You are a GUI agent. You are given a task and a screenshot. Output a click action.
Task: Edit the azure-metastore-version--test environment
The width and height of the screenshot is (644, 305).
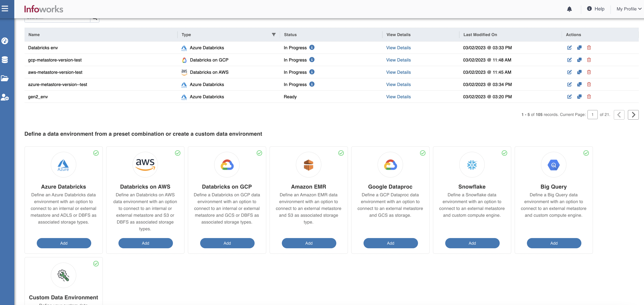[x=569, y=84]
